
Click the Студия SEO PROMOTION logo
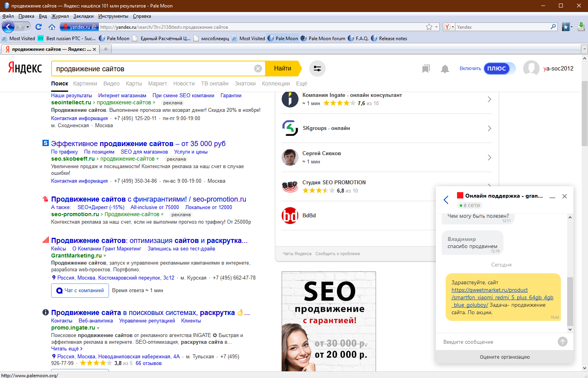290,187
